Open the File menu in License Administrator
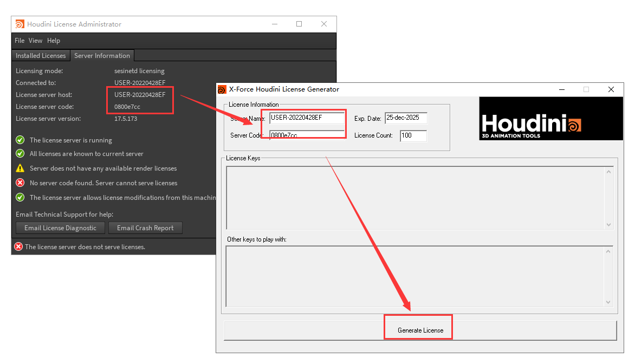 [x=20, y=41]
